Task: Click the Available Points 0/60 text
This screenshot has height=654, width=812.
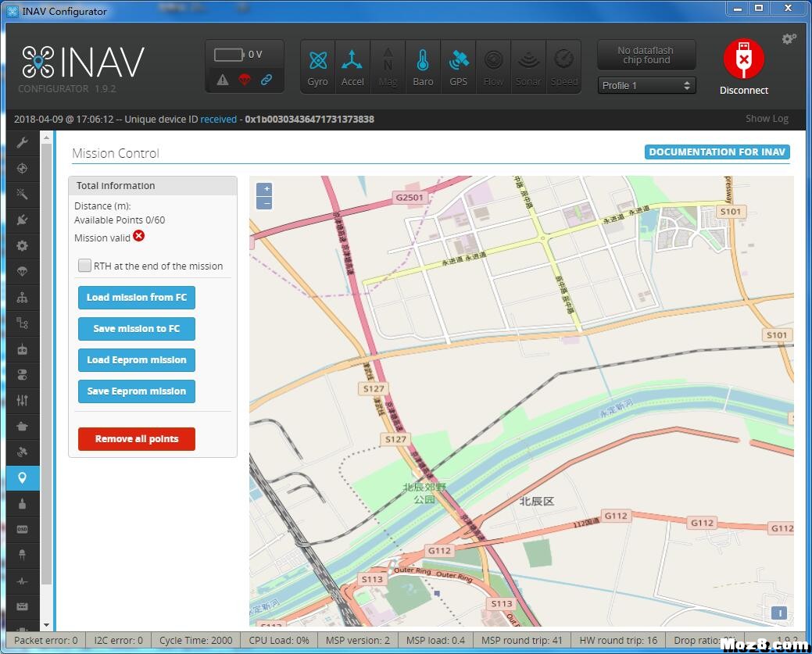Action: point(120,220)
